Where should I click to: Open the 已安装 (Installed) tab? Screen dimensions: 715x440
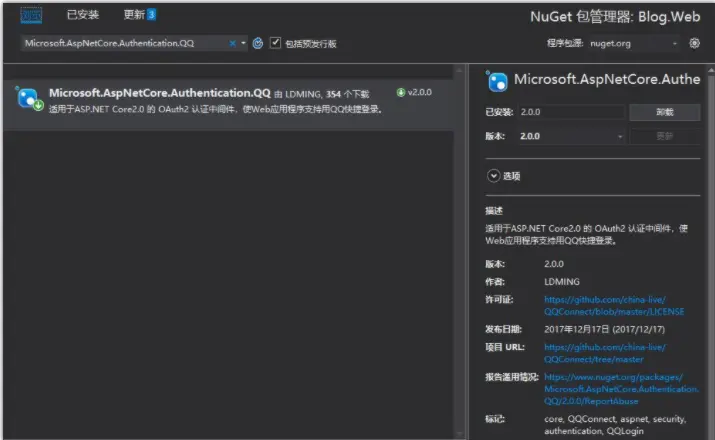pos(83,15)
